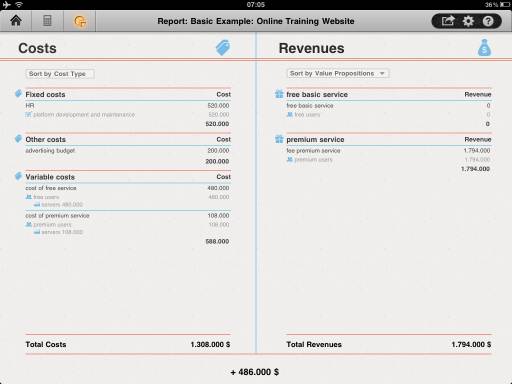Open Sort by Cost Type dropdown

60,74
